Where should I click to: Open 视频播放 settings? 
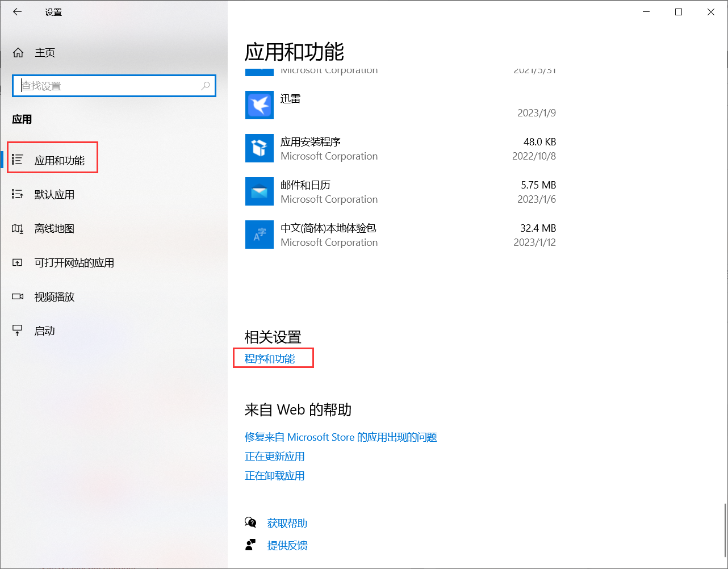coord(55,296)
